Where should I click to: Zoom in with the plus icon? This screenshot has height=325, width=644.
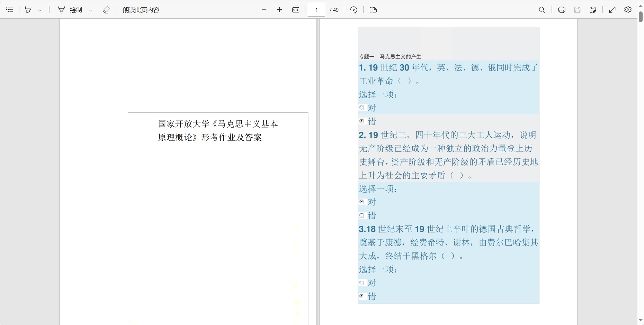[280, 10]
